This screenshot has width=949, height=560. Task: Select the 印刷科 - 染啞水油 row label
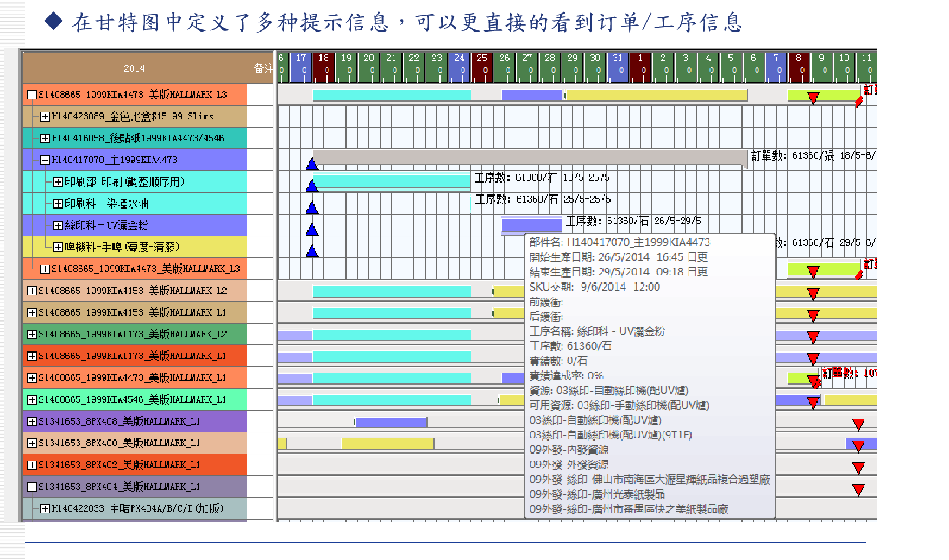[106, 204]
